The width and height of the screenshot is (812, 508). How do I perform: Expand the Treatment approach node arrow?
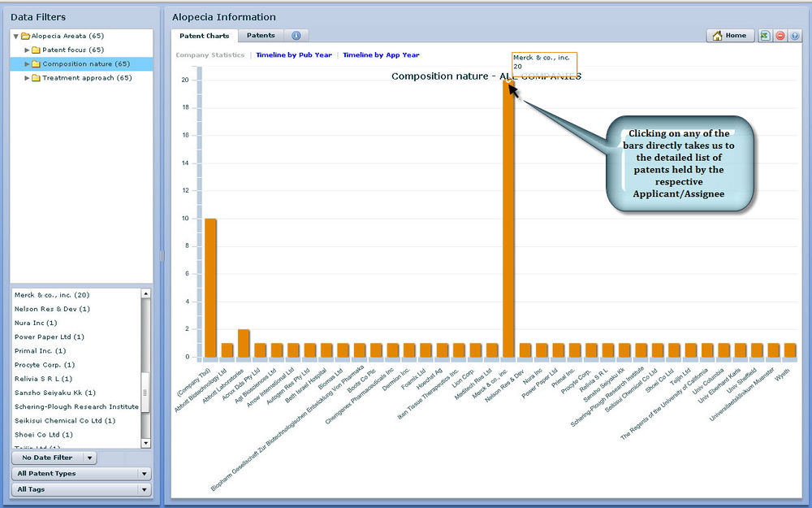[27, 78]
